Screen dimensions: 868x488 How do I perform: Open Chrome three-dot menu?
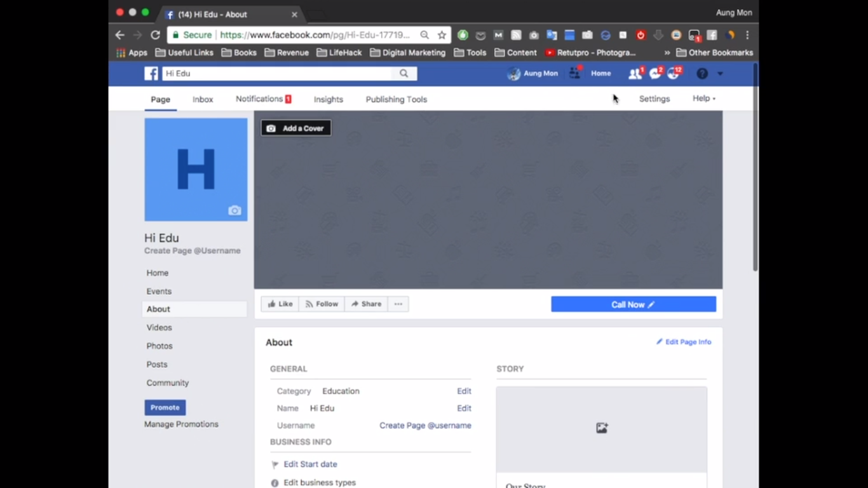(747, 35)
